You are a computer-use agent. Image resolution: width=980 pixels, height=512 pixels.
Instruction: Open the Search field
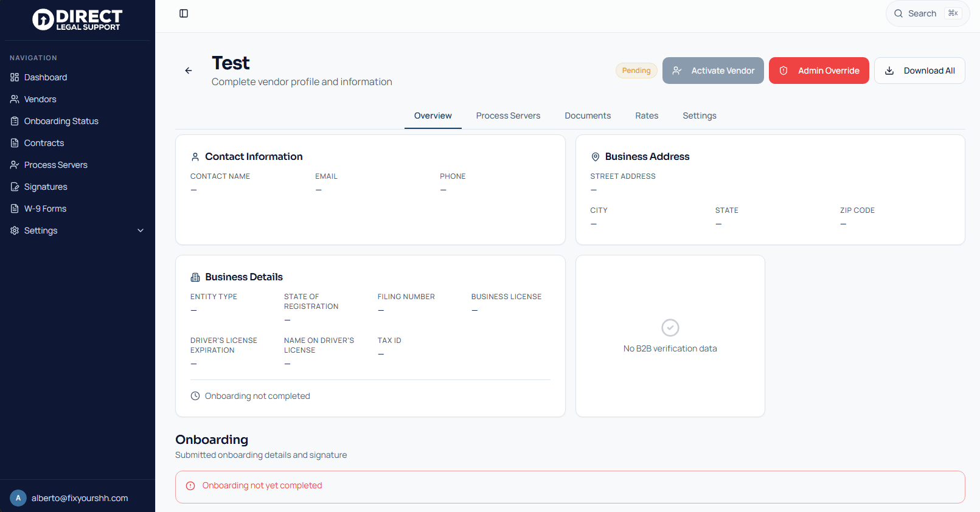[928, 13]
